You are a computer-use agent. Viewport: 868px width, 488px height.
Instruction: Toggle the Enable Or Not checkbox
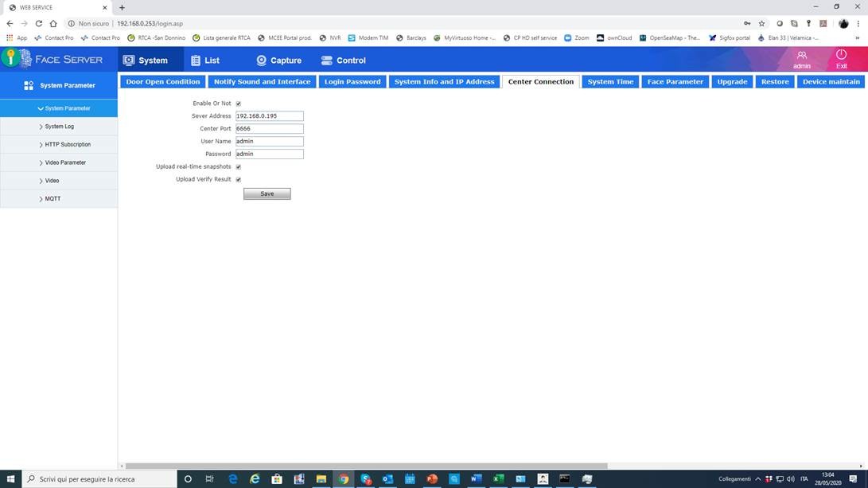(x=238, y=103)
